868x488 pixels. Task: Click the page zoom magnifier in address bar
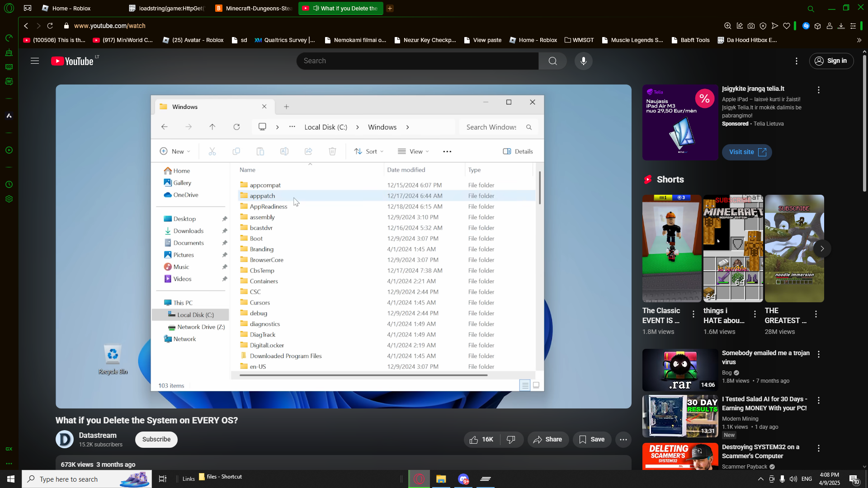pyautogui.click(x=727, y=26)
